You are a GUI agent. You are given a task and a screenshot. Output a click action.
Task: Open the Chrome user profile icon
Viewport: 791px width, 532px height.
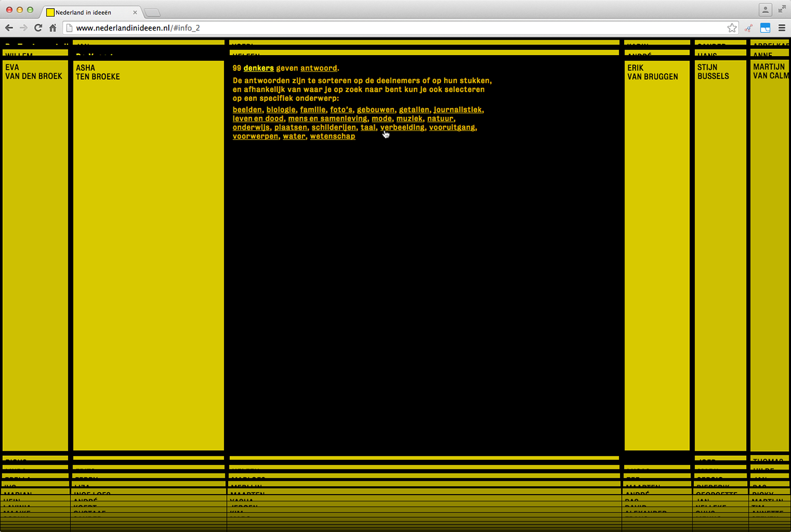[765, 10]
